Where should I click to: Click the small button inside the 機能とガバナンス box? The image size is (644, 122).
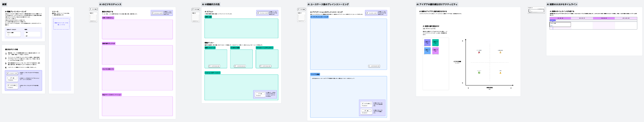214,66
